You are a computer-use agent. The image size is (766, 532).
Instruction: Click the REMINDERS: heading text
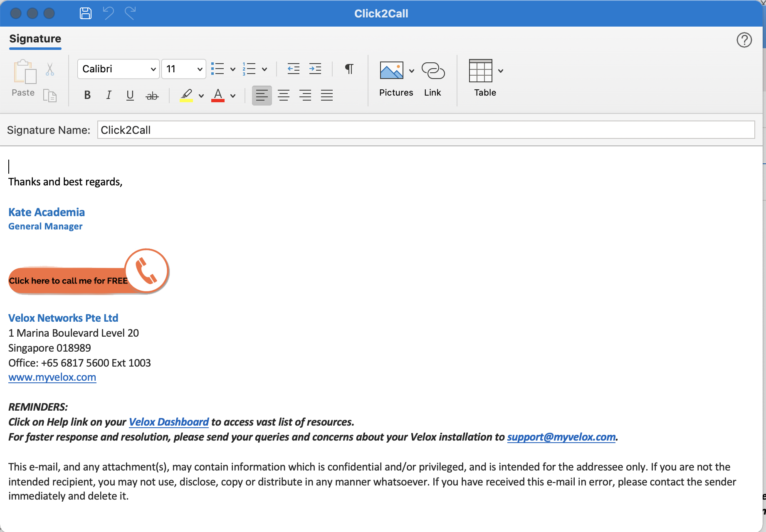pyautogui.click(x=38, y=407)
